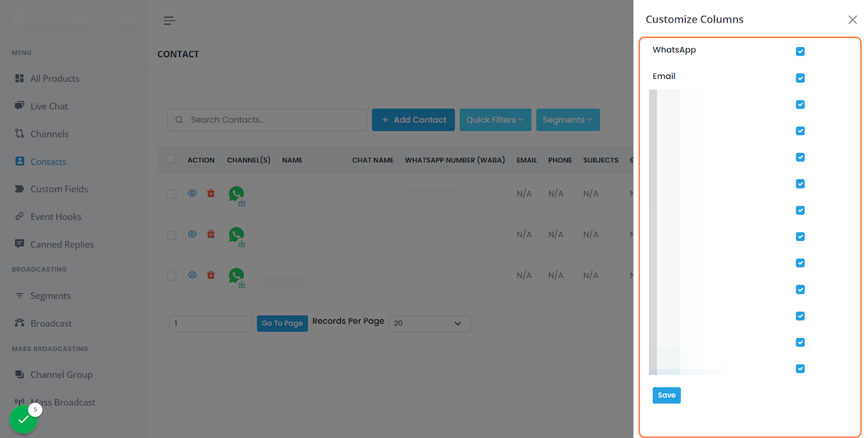Image resolution: width=868 pixels, height=438 pixels.
Task: Open All Products in sidebar
Action: pyautogui.click(x=55, y=78)
